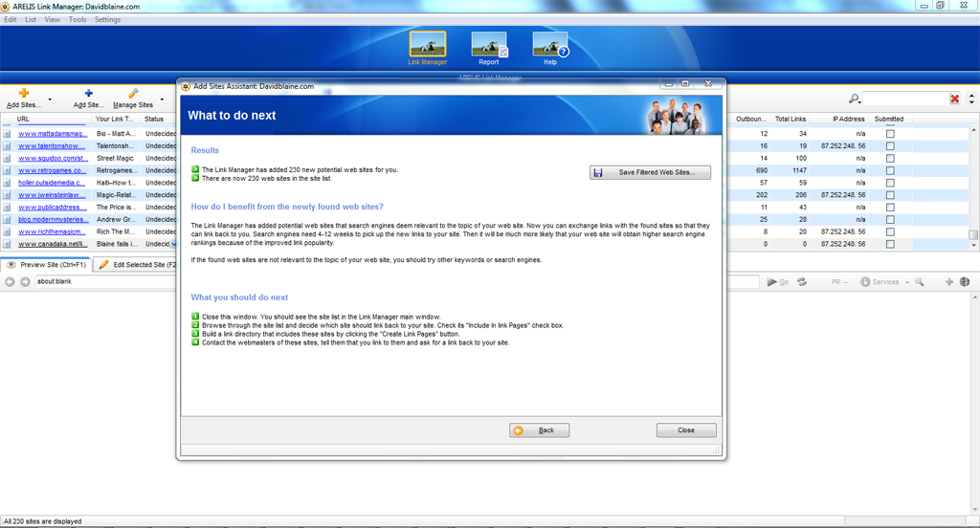Click Save Filtered Web Sites button

(650, 172)
